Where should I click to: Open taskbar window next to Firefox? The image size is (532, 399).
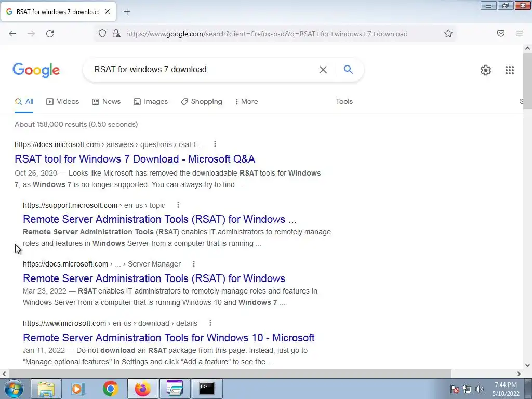(175, 389)
